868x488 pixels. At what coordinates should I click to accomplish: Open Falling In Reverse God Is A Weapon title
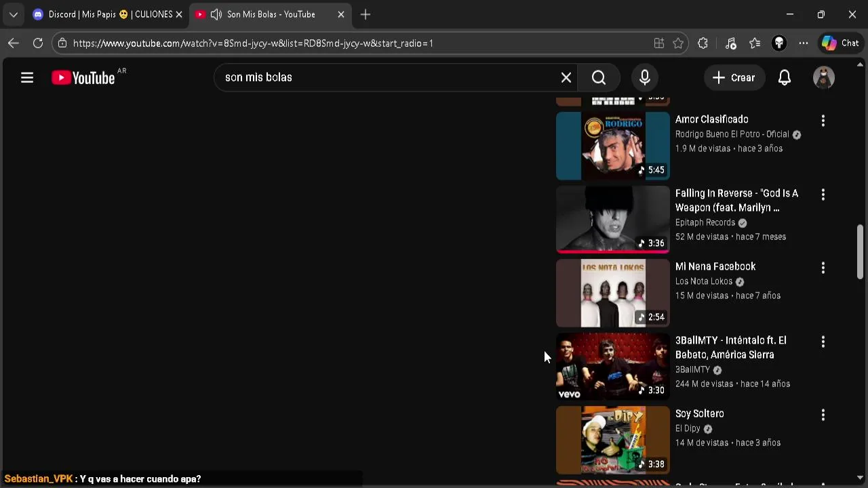tap(736, 201)
